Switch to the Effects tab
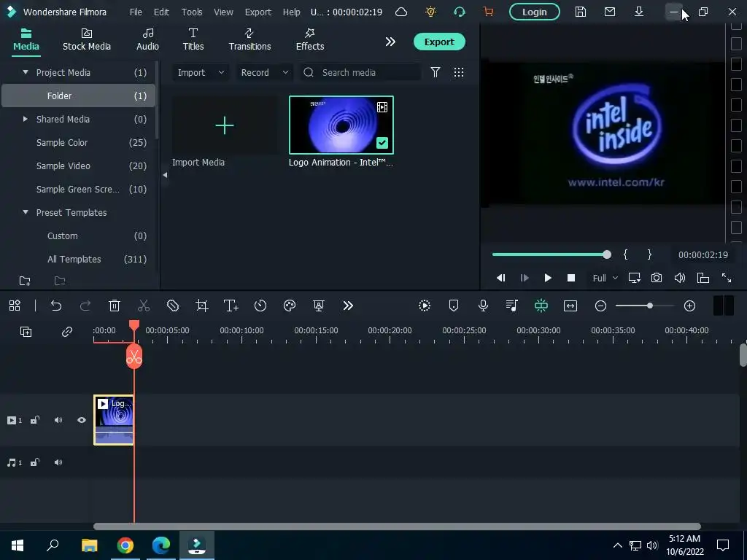This screenshot has width=747, height=560. click(x=309, y=40)
